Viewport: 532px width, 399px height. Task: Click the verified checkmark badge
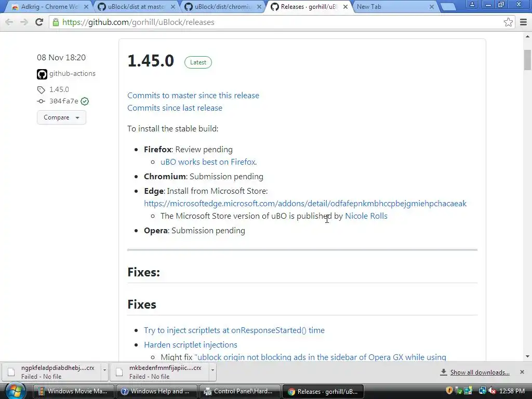[85, 101]
